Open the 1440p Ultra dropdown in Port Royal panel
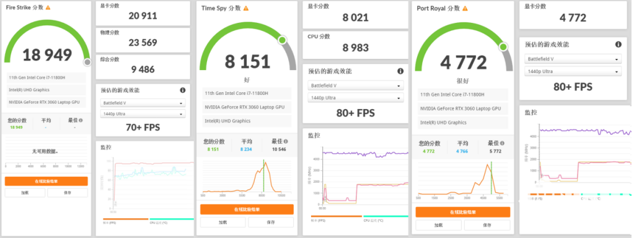Screen dimensions: 644x238 (x=573, y=71)
